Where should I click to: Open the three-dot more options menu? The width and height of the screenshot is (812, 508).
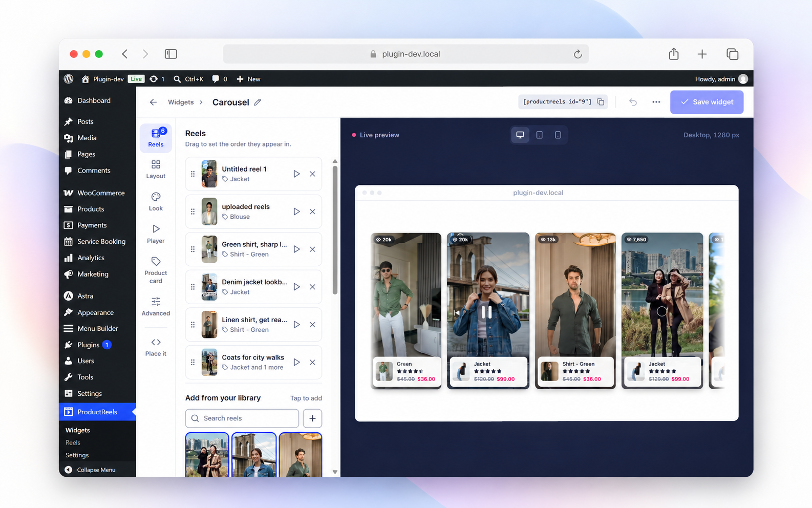pyautogui.click(x=656, y=102)
